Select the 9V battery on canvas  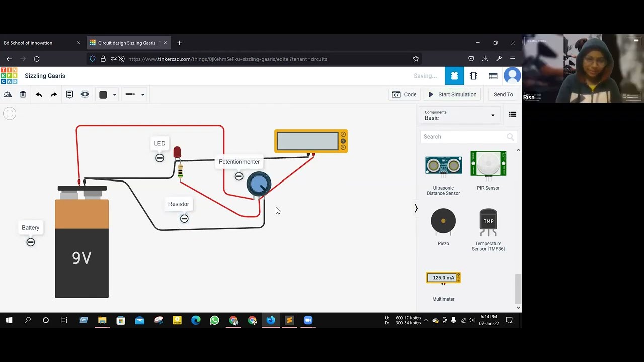click(82, 242)
